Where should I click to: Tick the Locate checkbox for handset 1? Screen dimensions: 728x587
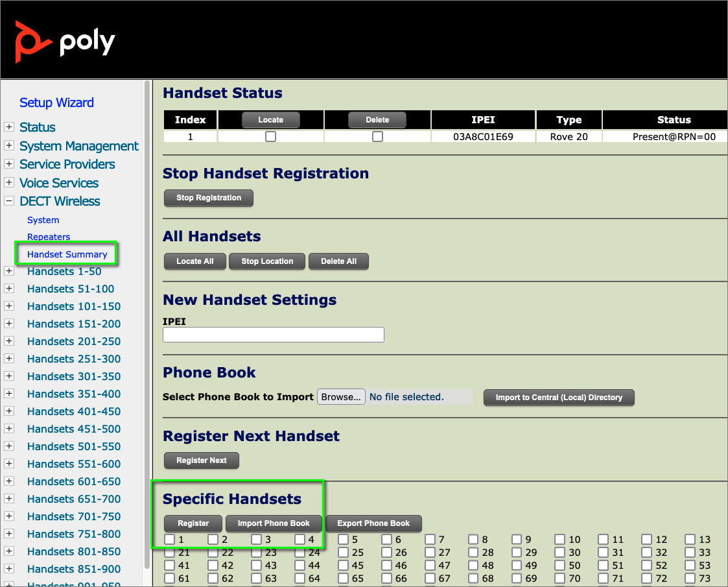point(270,137)
